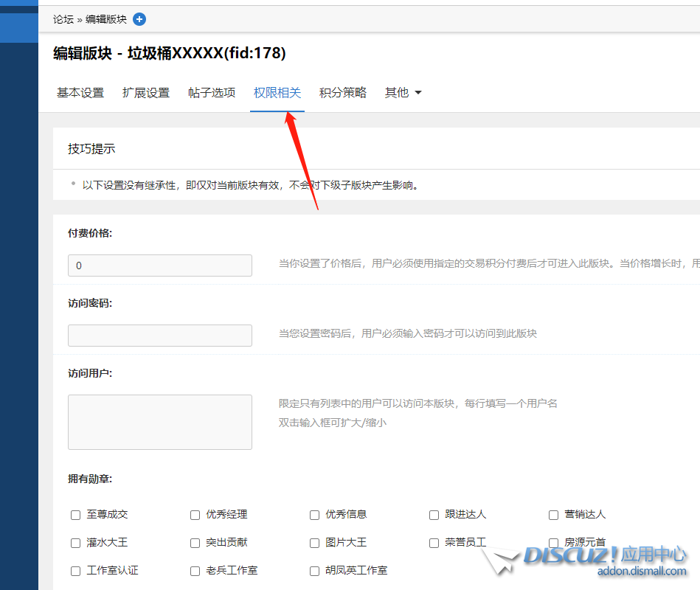Viewport: 700px width, 590px height.
Task: Enable the 优秀经理 medal checkbox
Action: click(x=195, y=515)
